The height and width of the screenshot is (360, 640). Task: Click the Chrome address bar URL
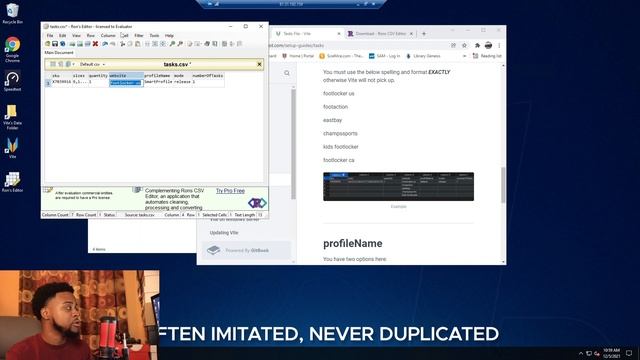(296, 45)
